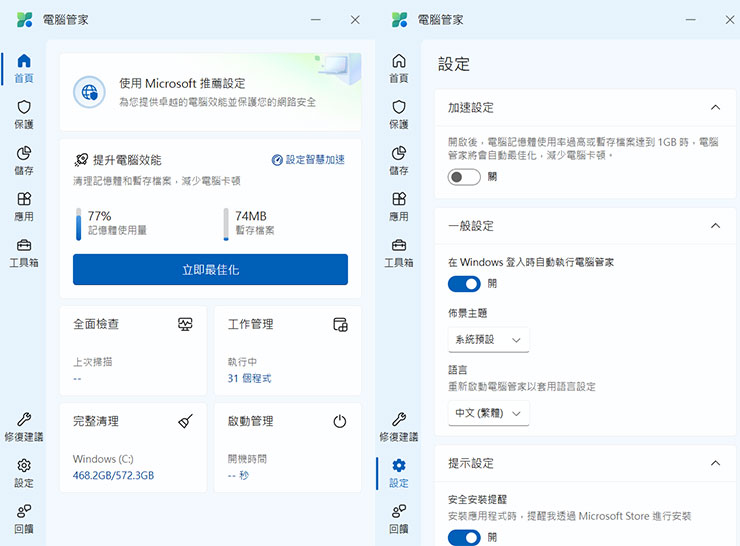Viewport: 740px width, 546px height.
Task: Open the 全面檢查 card title
Action: tap(96, 324)
